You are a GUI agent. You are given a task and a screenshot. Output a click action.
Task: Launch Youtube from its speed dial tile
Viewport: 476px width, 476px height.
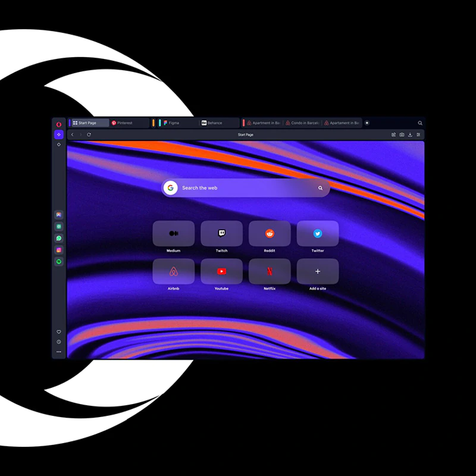(x=221, y=271)
